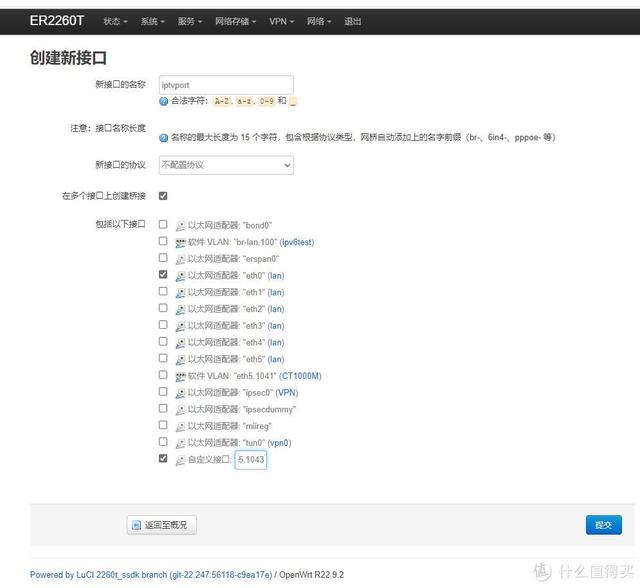Image resolution: width=640 pixels, height=588 pixels.
Task: Check the miireg interface checkbox
Action: tap(163, 425)
